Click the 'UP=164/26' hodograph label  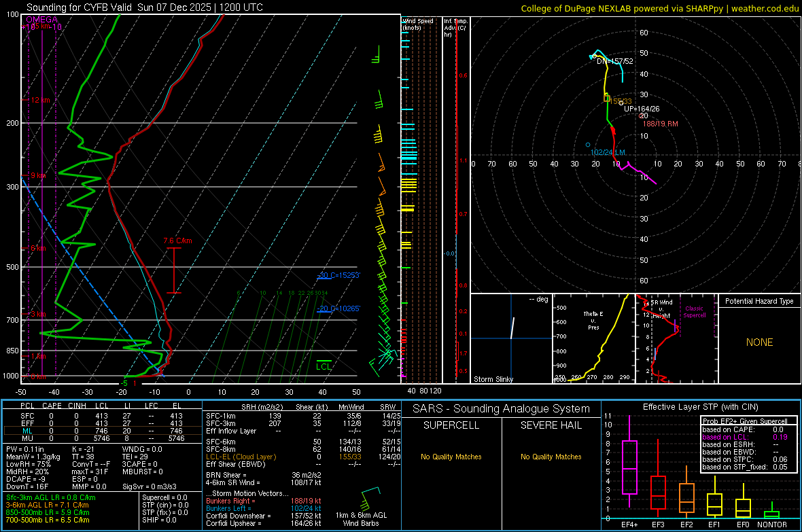coord(642,109)
